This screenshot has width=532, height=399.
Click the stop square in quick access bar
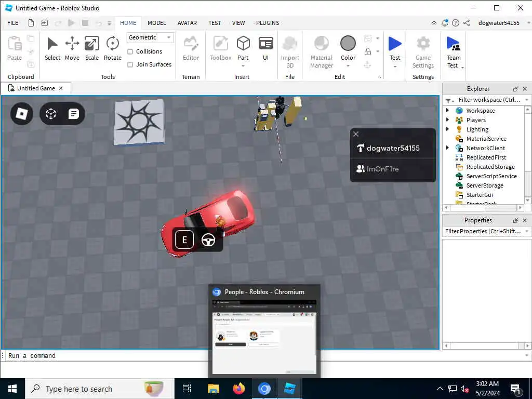coord(85,23)
